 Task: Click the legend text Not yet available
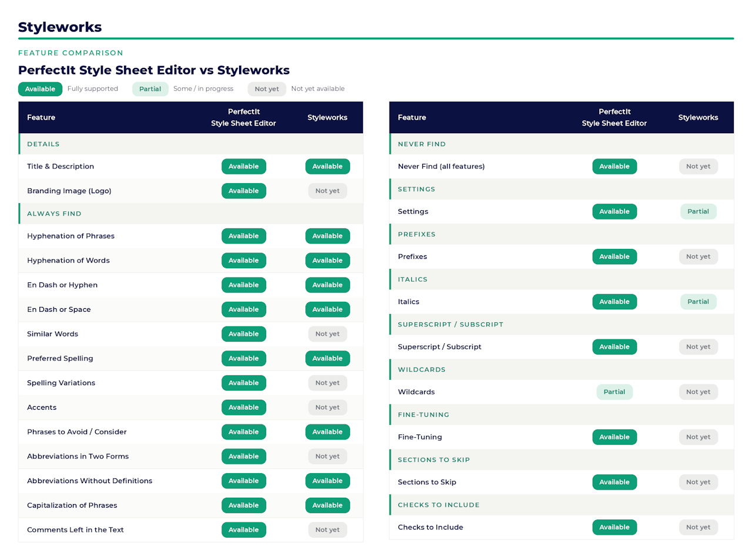[x=318, y=89]
